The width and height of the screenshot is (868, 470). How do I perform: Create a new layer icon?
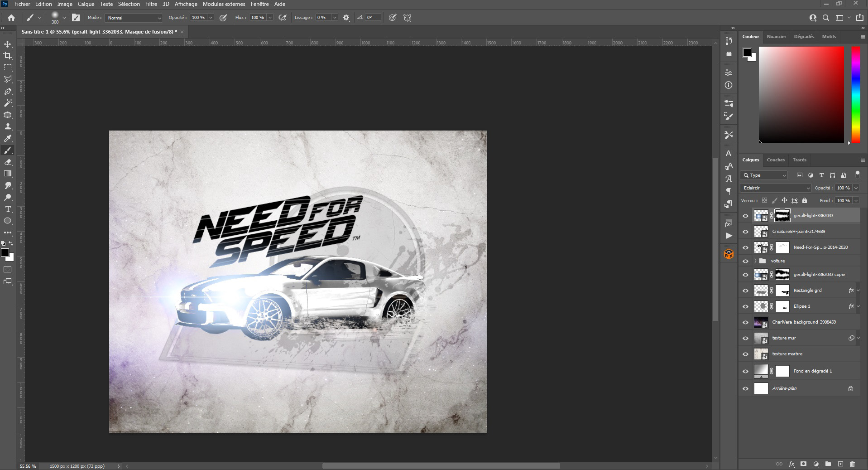[x=840, y=464]
